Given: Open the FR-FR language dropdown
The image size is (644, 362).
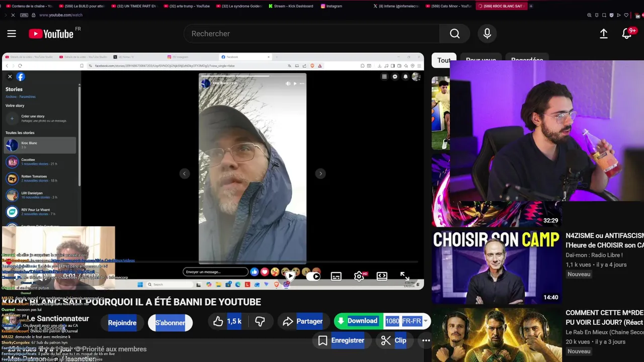Looking at the screenshot, I should click(x=415, y=321).
